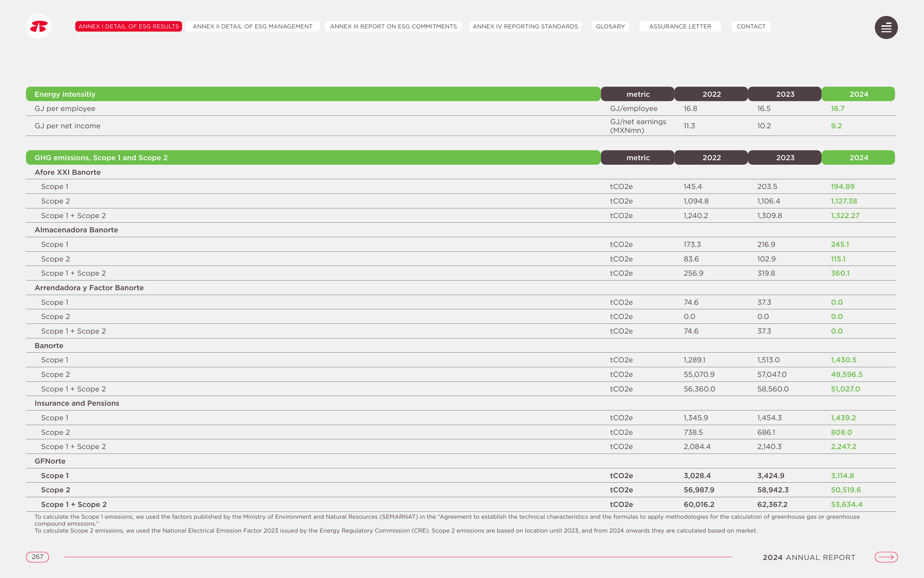
Task: Select the 58,560.0 value in 2023 column
Action: [x=773, y=389]
